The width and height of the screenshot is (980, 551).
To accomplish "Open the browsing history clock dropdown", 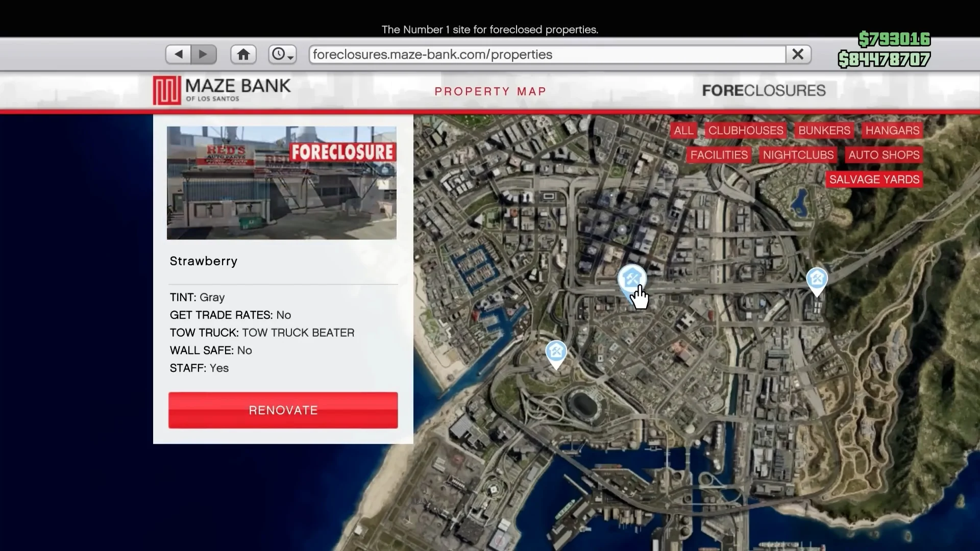I will pyautogui.click(x=282, y=54).
